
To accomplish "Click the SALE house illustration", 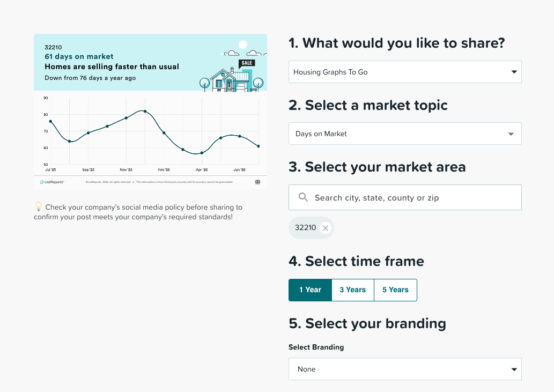I will [x=232, y=77].
